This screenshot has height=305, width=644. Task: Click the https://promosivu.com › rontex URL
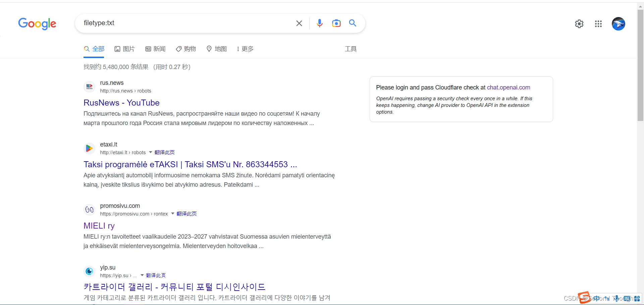pyautogui.click(x=134, y=214)
